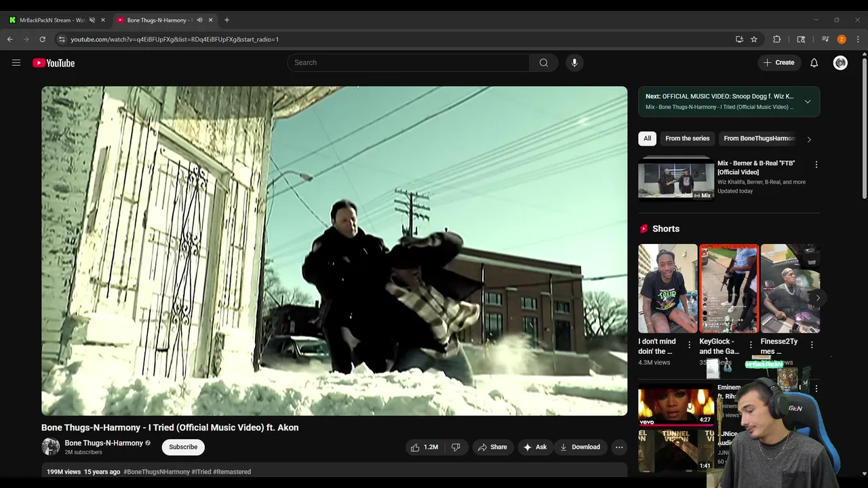Open the #Remastered hashtag
This screenshot has width=868, height=488.
point(232,472)
